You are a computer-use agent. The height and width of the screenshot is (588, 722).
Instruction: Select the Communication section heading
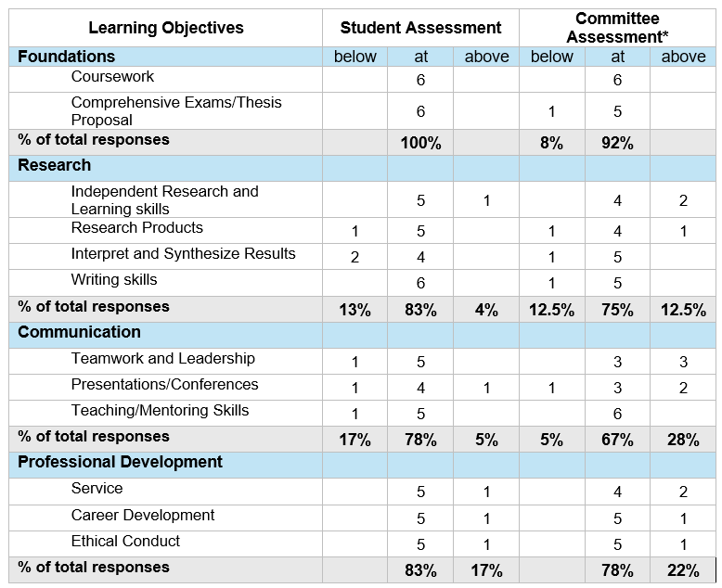point(79,332)
